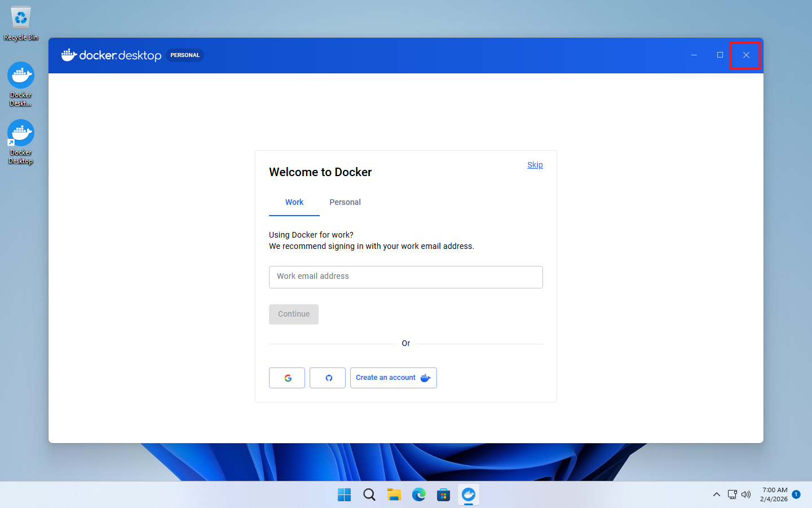Select the Docker Desktop shortcut on desktop
The image size is (812, 508).
pos(21,142)
